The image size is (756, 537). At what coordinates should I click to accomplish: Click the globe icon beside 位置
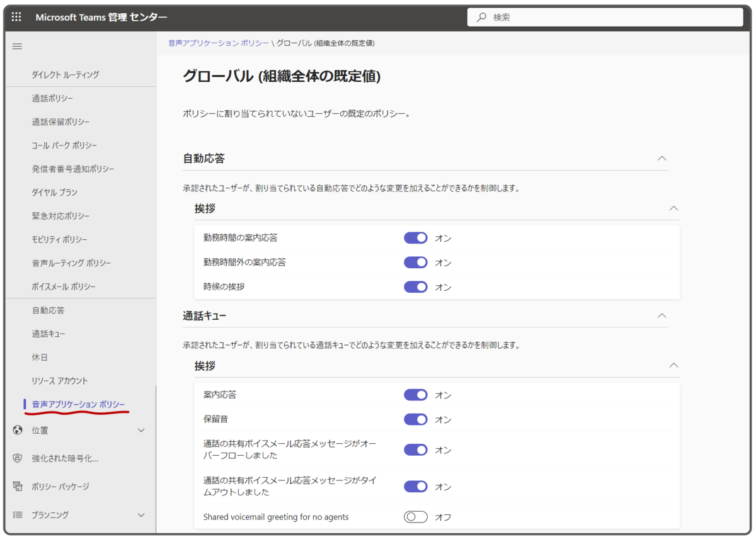pos(18,431)
